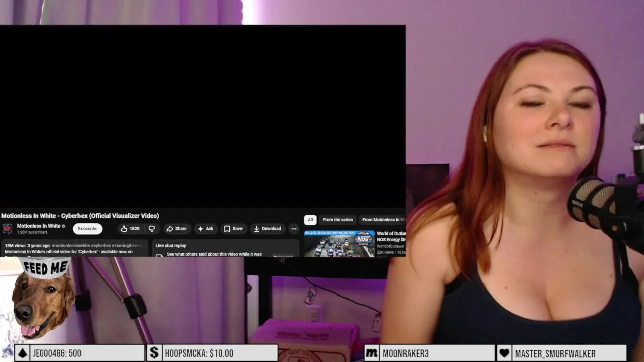Open the Motionless In White channel name link
The height and width of the screenshot is (362, 644).
39,226
